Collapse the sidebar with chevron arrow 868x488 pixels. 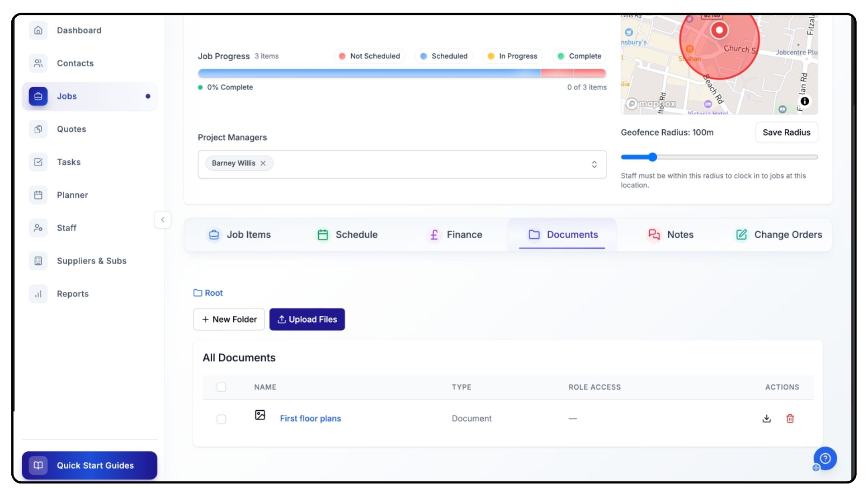163,220
